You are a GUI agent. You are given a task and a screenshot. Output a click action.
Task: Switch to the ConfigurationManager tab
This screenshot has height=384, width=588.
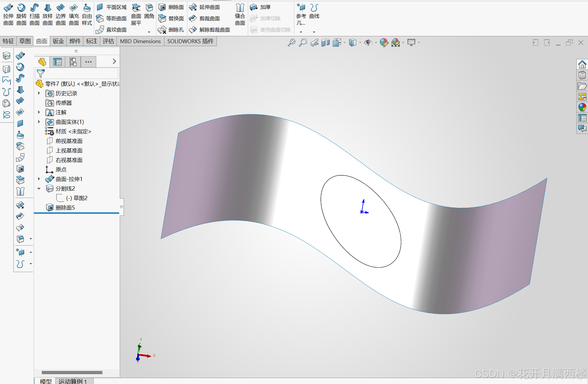pos(73,62)
